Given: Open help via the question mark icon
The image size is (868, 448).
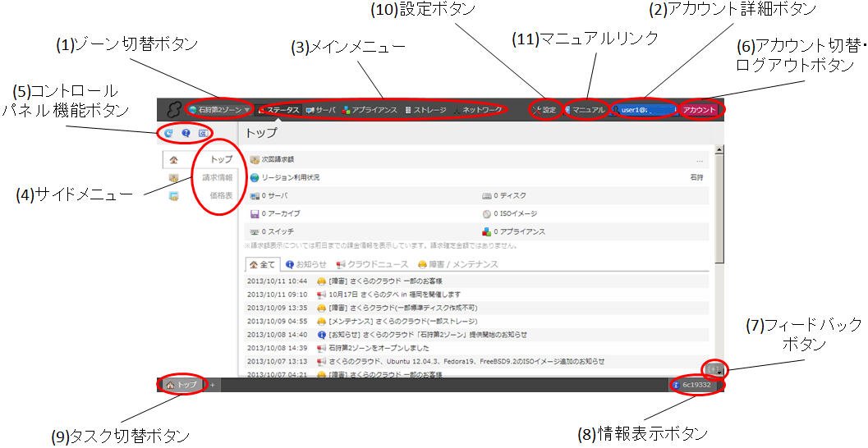Looking at the screenshot, I should tap(186, 133).
